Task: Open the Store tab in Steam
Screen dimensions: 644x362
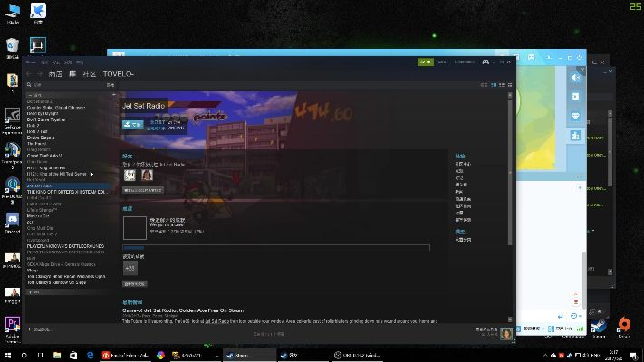Action: click(x=55, y=74)
